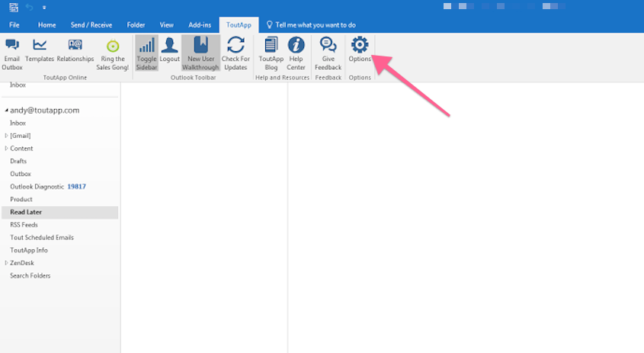Open the Relationships ribbon icon

coord(75,50)
